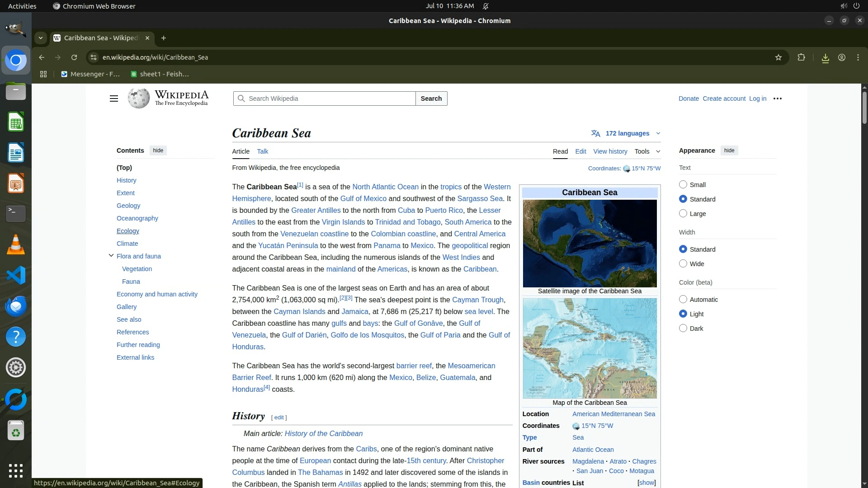Open the Cayman Trough link
The width and height of the screenshot is (868, 488).
click(x=477, y=300)
